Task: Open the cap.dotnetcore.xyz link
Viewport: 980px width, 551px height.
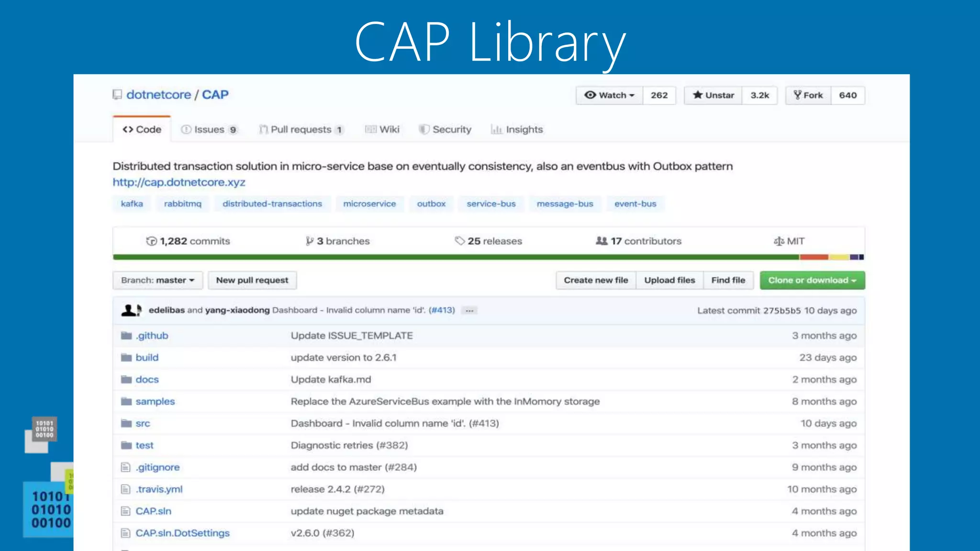Action: (179, 182)
